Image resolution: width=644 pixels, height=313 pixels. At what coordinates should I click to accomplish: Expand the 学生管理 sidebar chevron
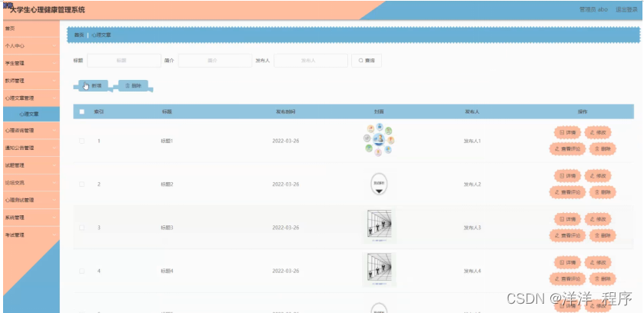click(55, 63)
